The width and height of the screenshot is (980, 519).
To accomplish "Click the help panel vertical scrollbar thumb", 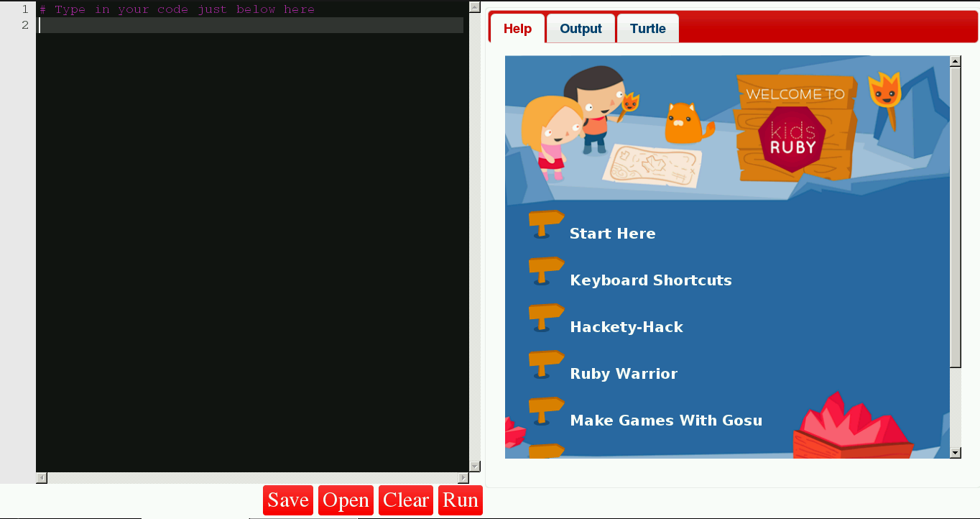I will point(956,217).
